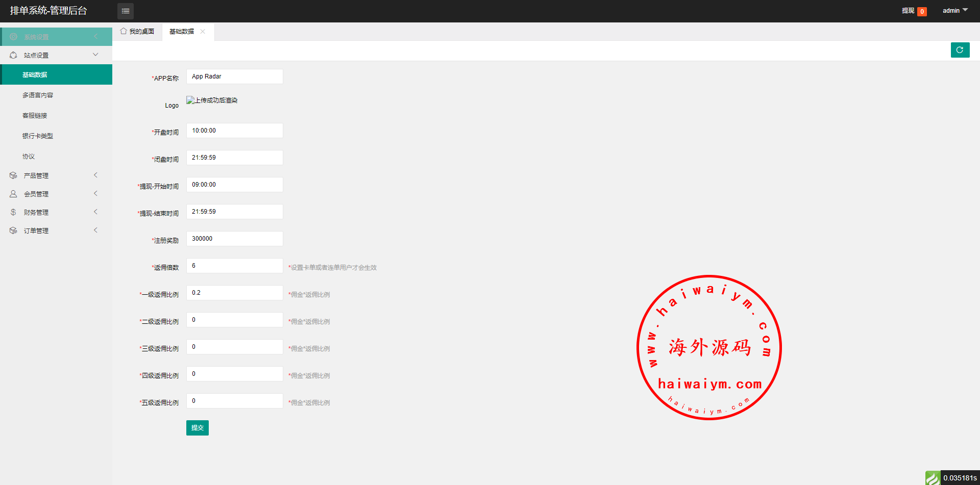Click the 注册奖励 input field

(x=234, y=239)
